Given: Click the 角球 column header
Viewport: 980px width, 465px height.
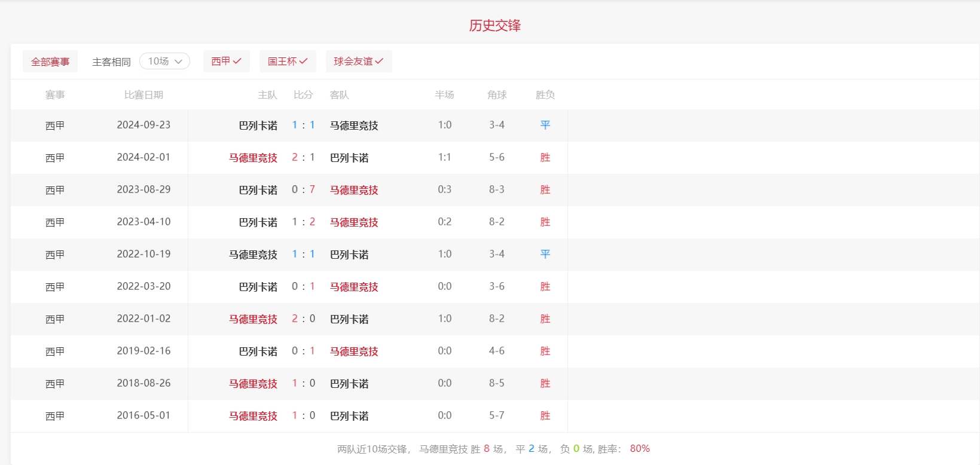Looking at the screenshot, I should click(496, 95).
